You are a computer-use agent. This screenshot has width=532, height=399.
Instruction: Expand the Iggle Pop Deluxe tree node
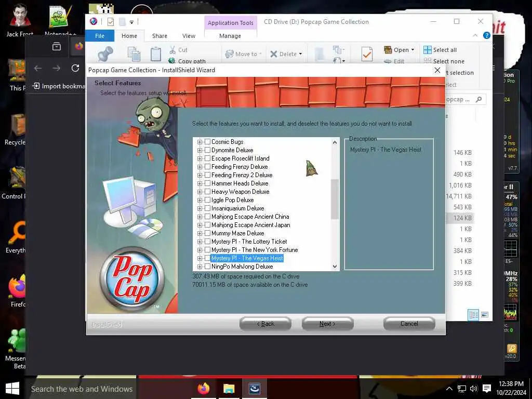pyautogui.click(x=200, y=200)
